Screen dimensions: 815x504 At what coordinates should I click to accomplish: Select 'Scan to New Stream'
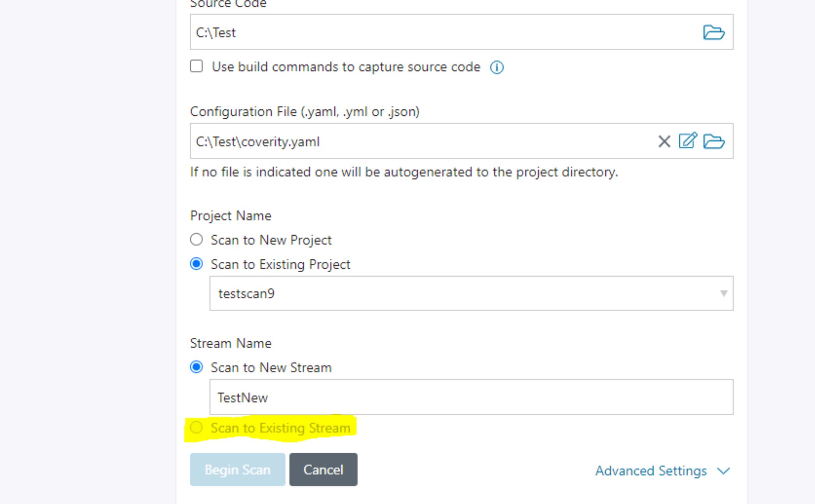(196, 367)
